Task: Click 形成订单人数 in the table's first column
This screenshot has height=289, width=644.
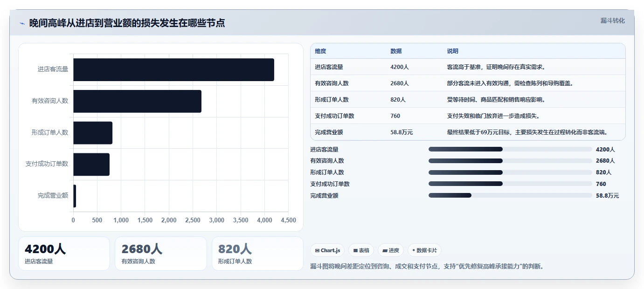Action: coord(332,100)
